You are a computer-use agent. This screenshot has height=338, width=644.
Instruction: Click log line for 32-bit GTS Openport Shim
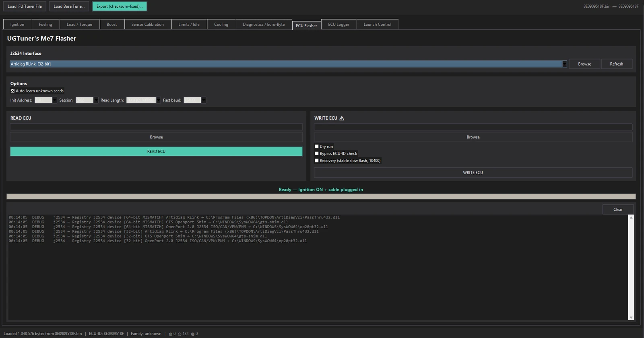138,236
